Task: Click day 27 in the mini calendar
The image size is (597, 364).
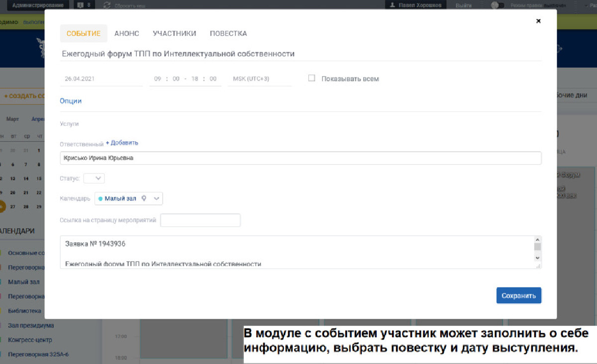Action: (x=13, y=206)
